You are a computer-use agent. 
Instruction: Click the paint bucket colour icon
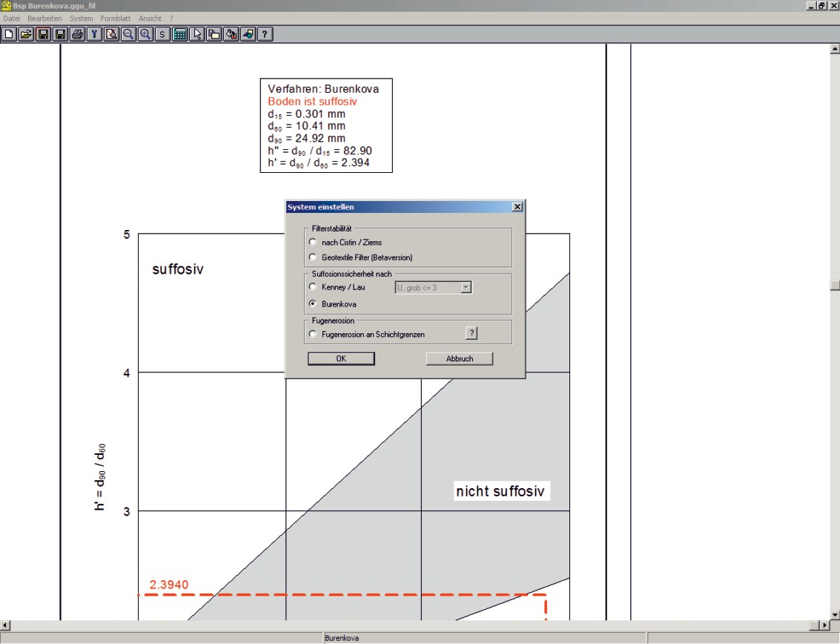pyautogui.click(x=231, y=34)
